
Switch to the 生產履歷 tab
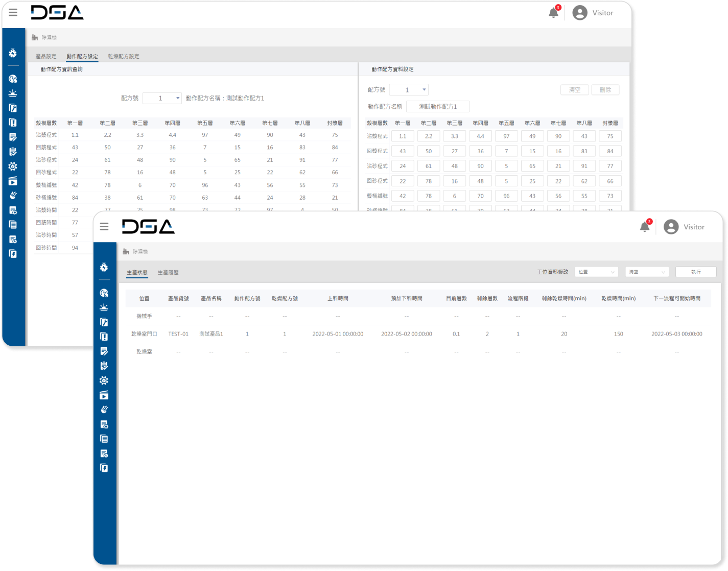pyautogui.click(x=168, y=273)
